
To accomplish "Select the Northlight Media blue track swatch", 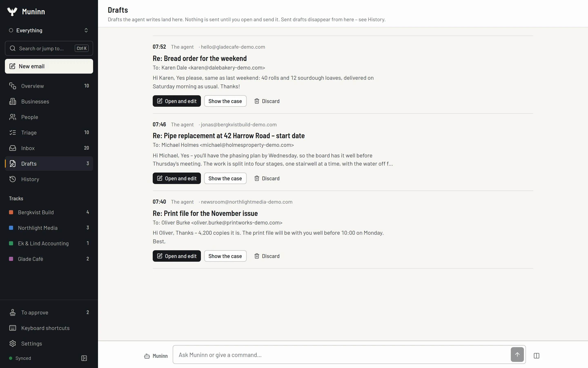I will click(11, 228).
